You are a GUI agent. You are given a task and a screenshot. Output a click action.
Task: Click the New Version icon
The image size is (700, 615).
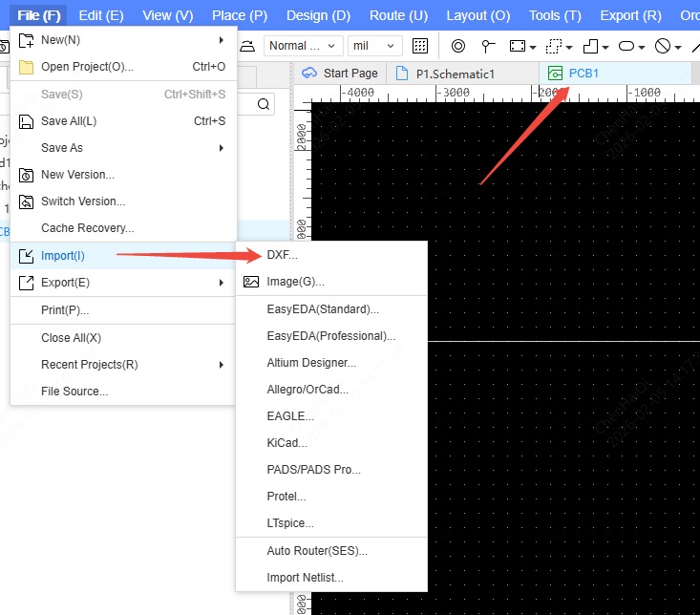pos(27,175)
